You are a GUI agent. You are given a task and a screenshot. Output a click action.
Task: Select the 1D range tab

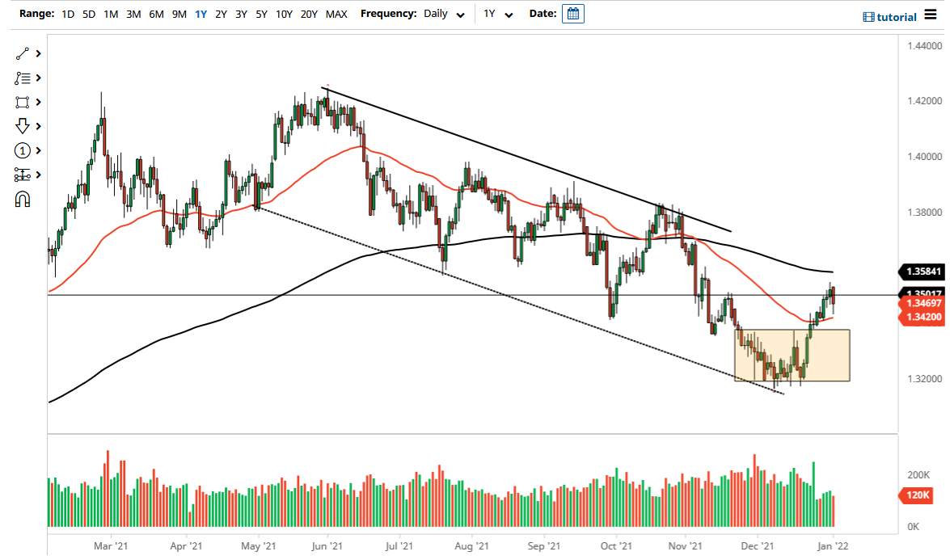(x=68, y=14)
